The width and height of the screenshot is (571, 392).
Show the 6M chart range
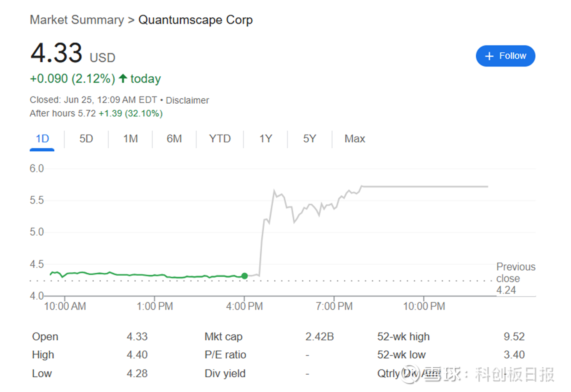[174, 139]
